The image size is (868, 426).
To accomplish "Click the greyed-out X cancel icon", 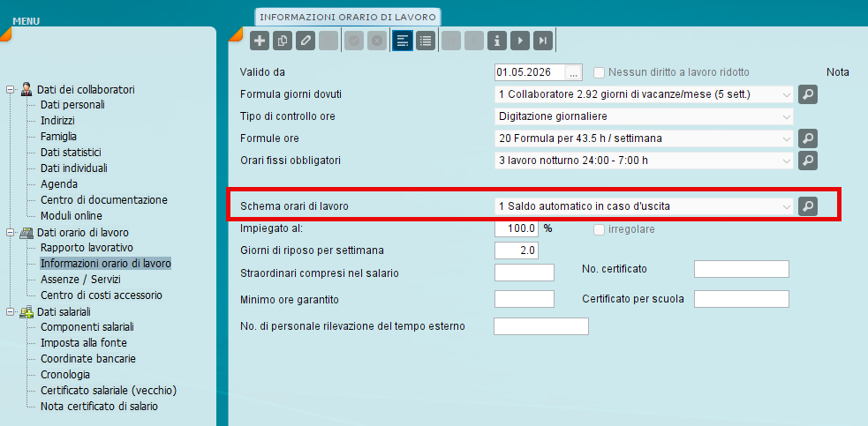I will pos(377,41).
